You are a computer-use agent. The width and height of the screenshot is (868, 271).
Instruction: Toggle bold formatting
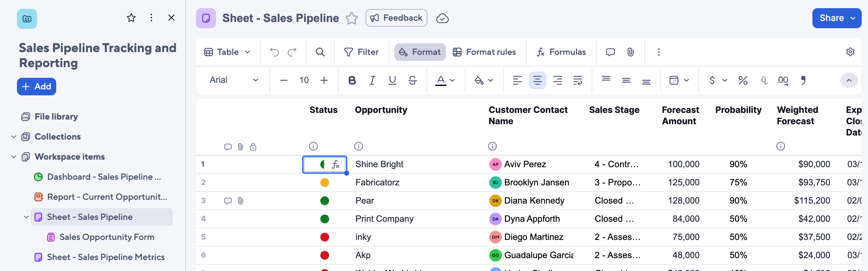[352, 80]
